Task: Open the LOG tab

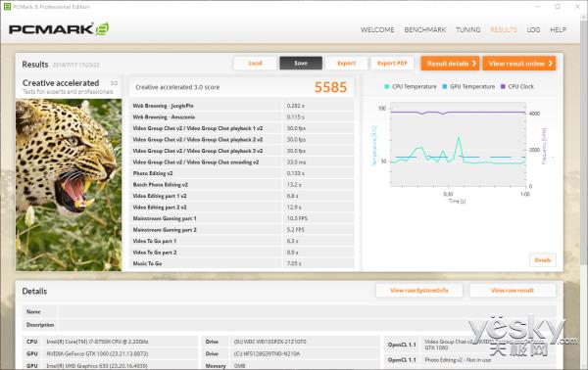Action: [x=533, y=30]
